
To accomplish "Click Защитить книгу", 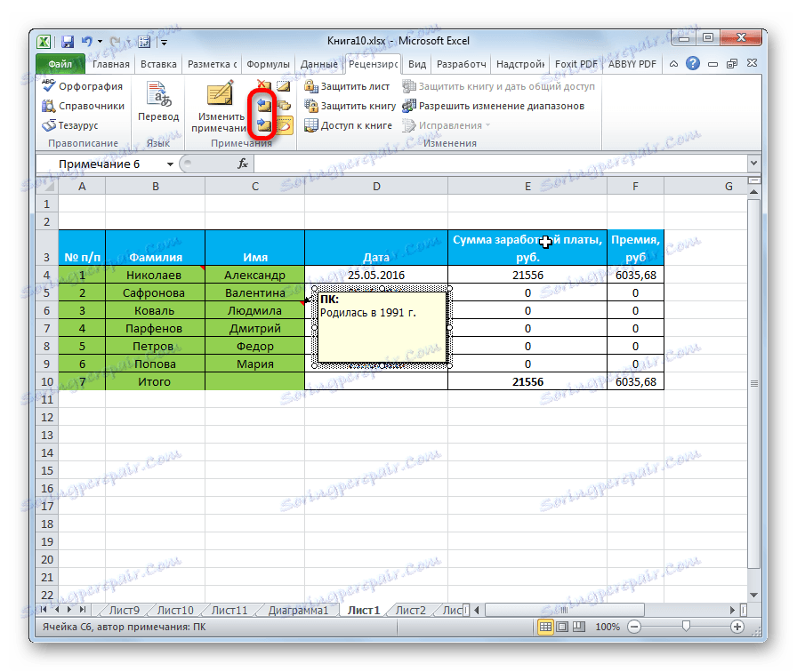I will (x=350, y=106).
